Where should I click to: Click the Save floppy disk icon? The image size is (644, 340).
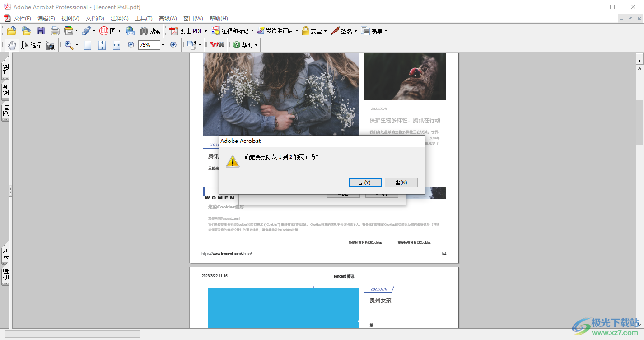(41, 31)
